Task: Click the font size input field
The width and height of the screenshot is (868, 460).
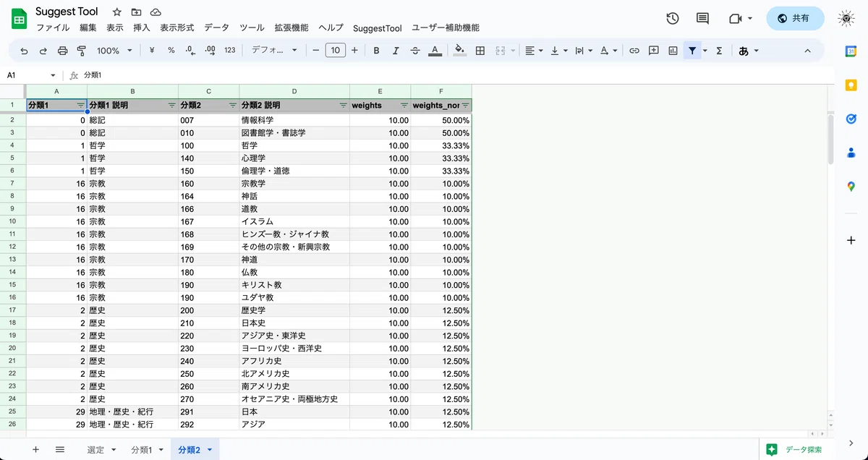Action: click(x=336, y=51)
